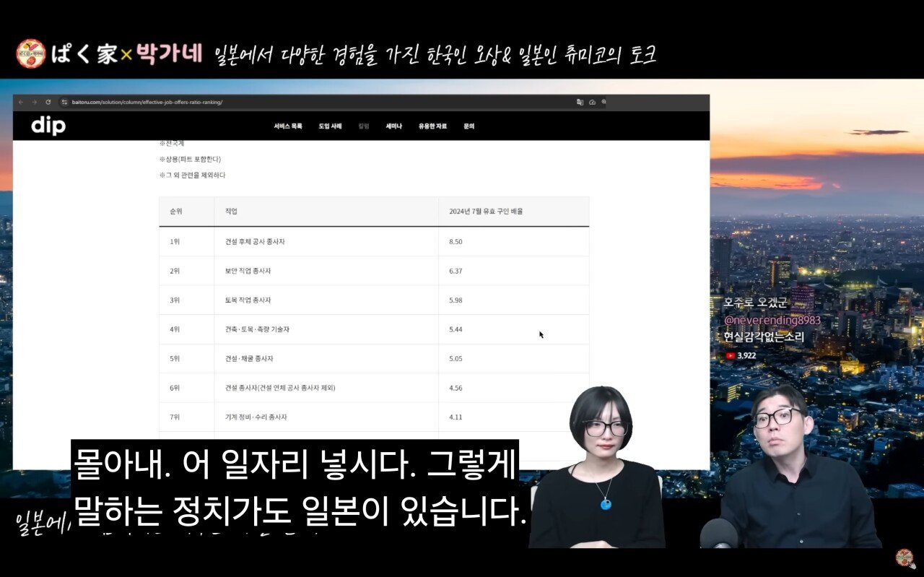Open the 도입 사례 menu item
The width and height of the screenshot is (924, 577).
pyautogui.click(x=330, y=126)
